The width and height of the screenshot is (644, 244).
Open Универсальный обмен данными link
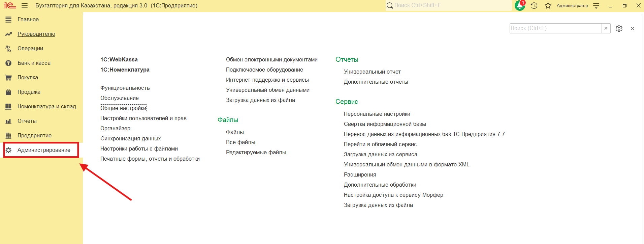[268, 90]
